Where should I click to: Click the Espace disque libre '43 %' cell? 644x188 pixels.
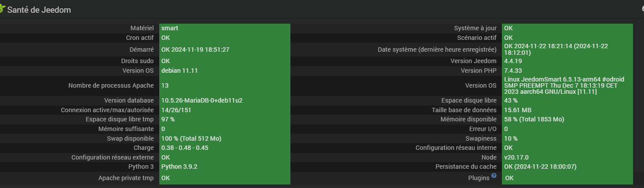[511, 100]
